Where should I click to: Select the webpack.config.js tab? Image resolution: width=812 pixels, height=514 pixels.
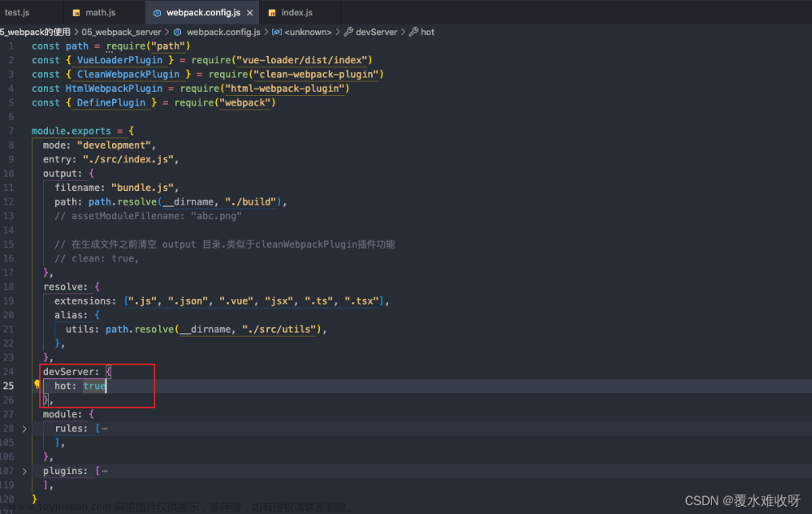pos(203,12)
